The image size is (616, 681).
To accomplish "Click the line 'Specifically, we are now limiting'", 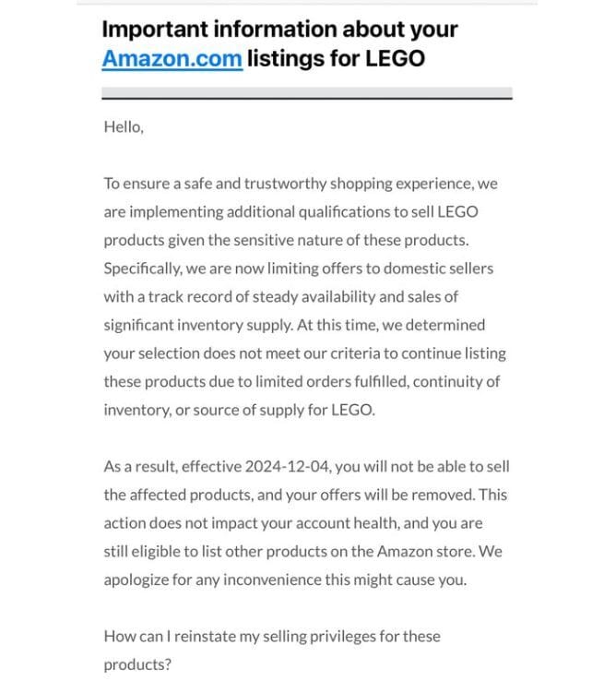I will [x=299, y=269].
